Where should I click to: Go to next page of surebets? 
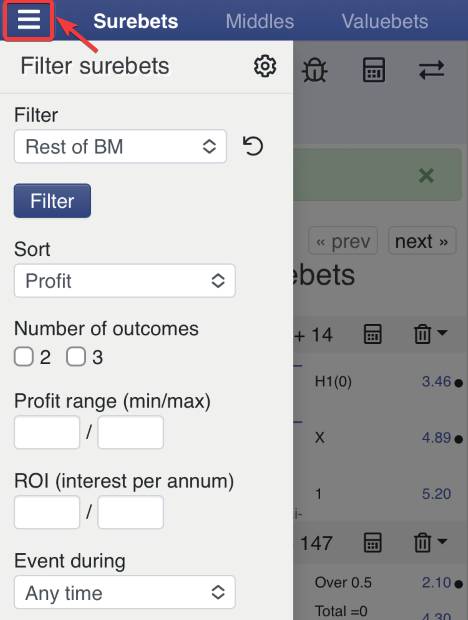[x=422, y=240]
